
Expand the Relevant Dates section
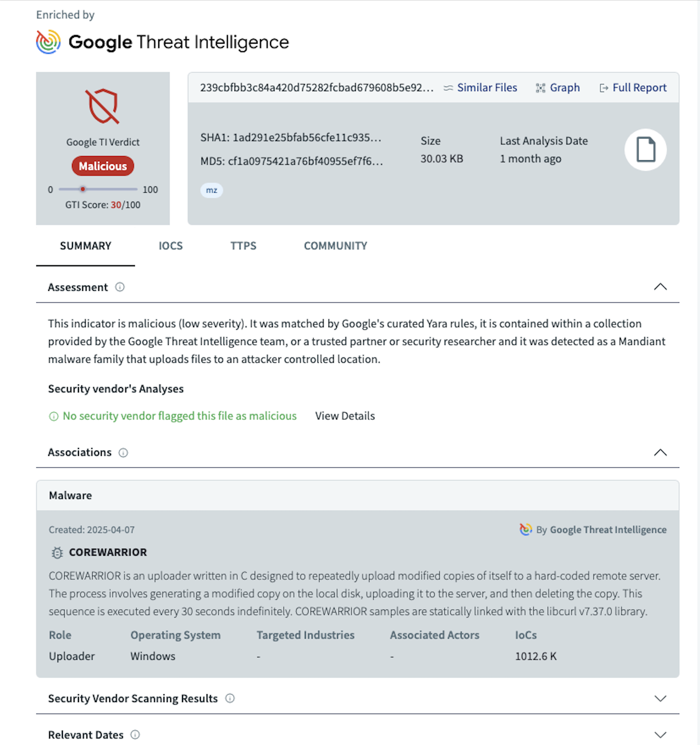660,735
